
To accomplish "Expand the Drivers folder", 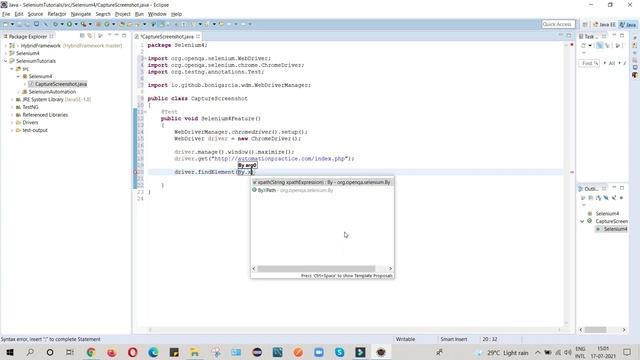I will click(12, 122).
